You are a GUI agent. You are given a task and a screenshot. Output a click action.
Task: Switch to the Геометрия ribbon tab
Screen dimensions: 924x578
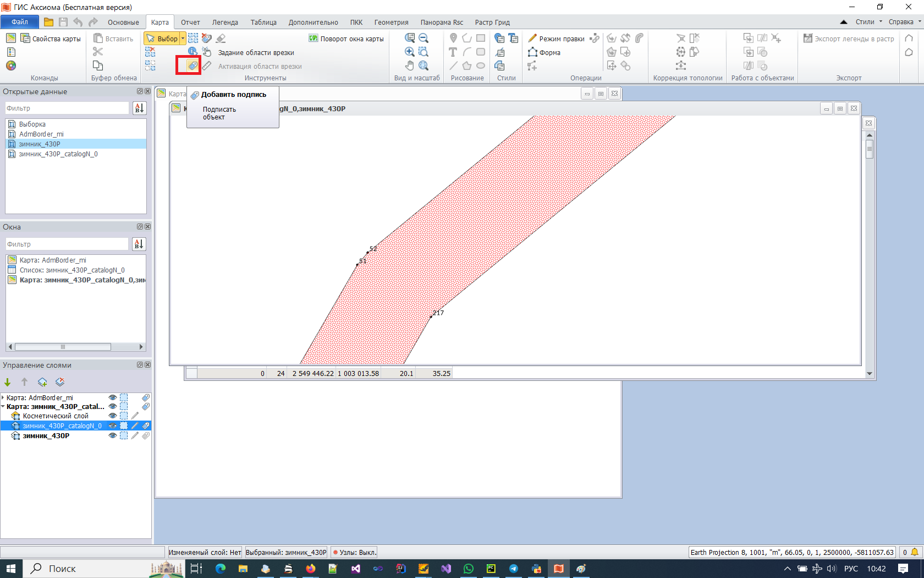tap(391, 23)
